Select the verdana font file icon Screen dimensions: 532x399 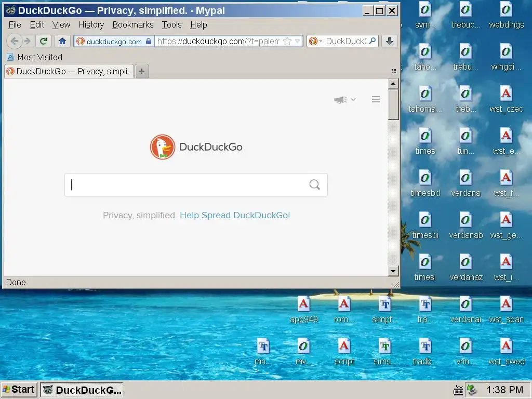click(x=465, y=184)
